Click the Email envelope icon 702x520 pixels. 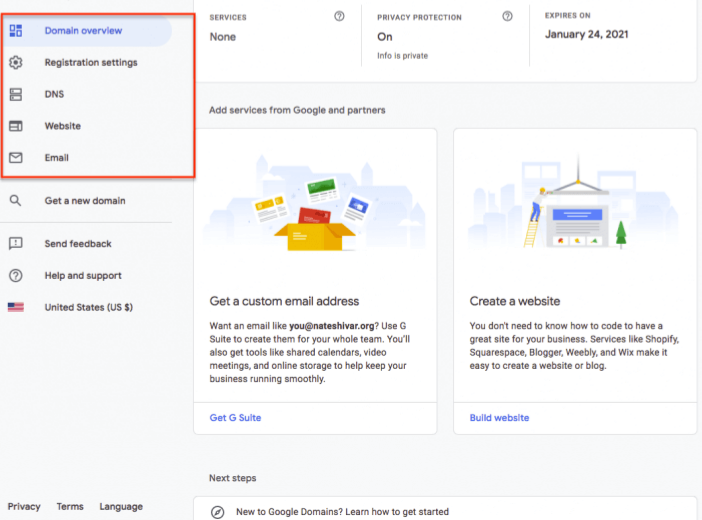click(16, 158)
